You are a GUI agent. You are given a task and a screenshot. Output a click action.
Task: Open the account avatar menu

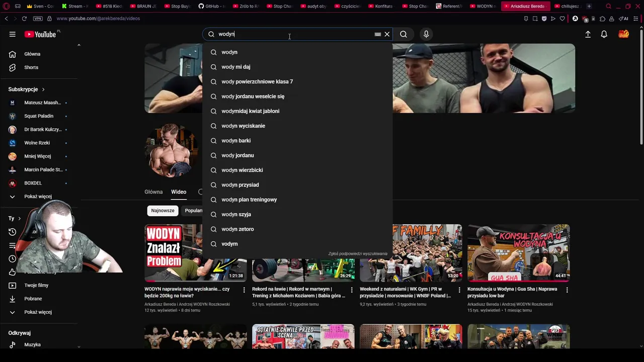pyautogui.click(x=623, y=34)
